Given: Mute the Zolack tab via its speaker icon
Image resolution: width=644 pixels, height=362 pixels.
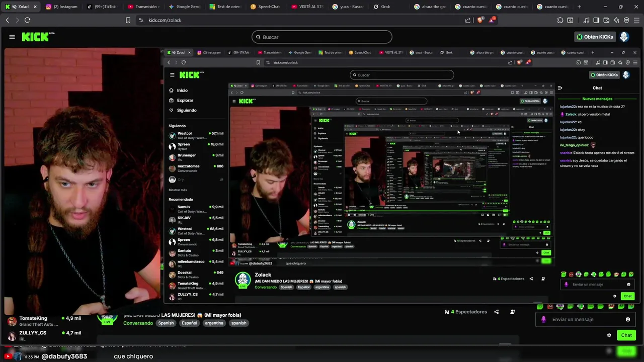Looking at the screenshot, I should tap(14, 7).
